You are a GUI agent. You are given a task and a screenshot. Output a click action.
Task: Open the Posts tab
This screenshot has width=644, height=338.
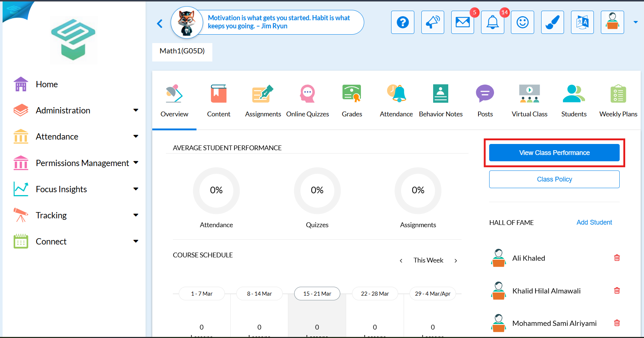pyautogui.click(x=485, y=101)
